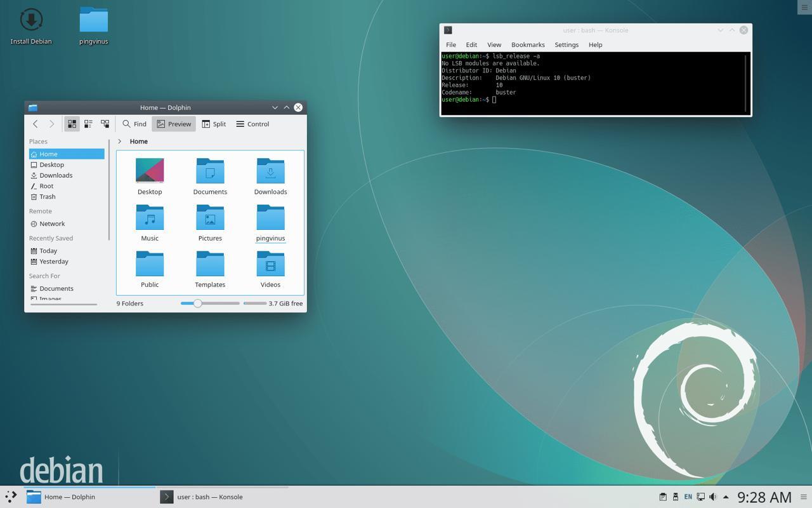Toggle Split view in Dolphin
The width and height of the screenshot is (812, 508).
tap(214, 124)
